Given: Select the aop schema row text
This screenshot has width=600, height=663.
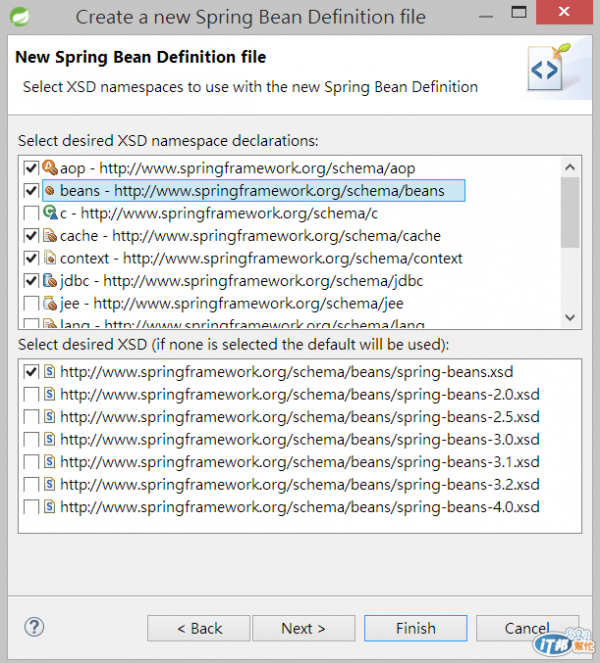Looking at the screenshot, I should point(237,168).
